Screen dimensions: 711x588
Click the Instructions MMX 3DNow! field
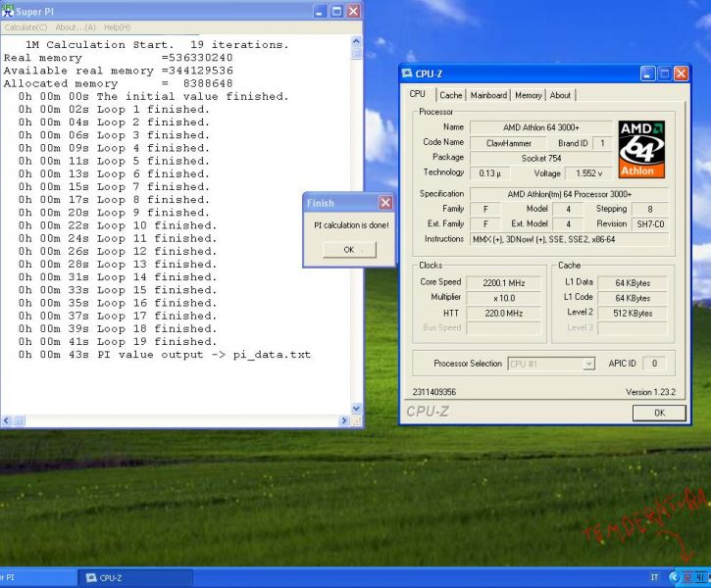tap(569, 239)
